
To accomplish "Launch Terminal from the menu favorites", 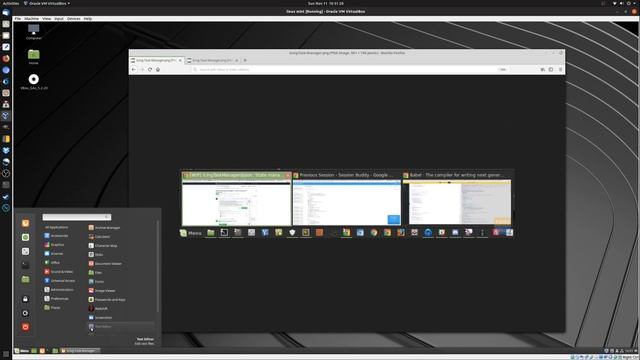I will click(x=25, y=265).
